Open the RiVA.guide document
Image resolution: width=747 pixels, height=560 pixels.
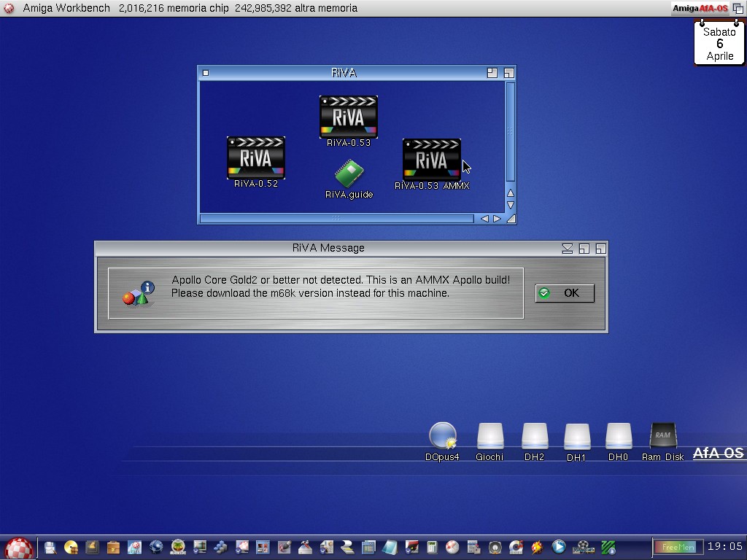coord(349,174)
